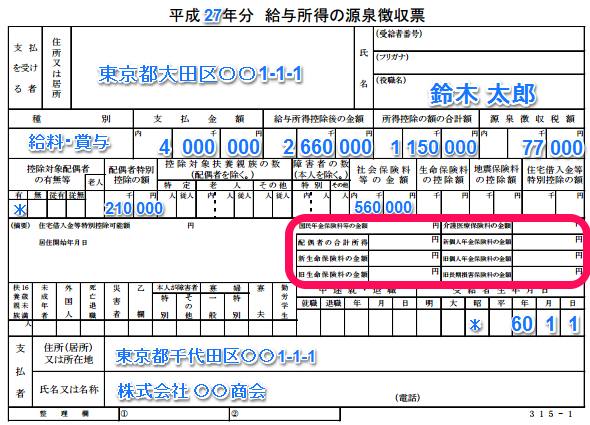The height and width of the screenshot is (425, 590).
Task: Click the 氏名又は名称 label
Action: [69, 389]
